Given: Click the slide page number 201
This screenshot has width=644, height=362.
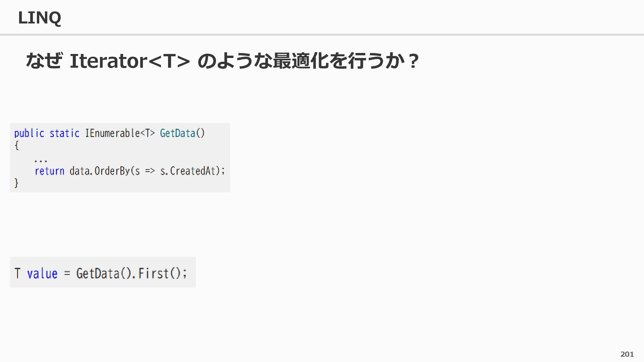Looking at the screenshot, I should 627,354.
